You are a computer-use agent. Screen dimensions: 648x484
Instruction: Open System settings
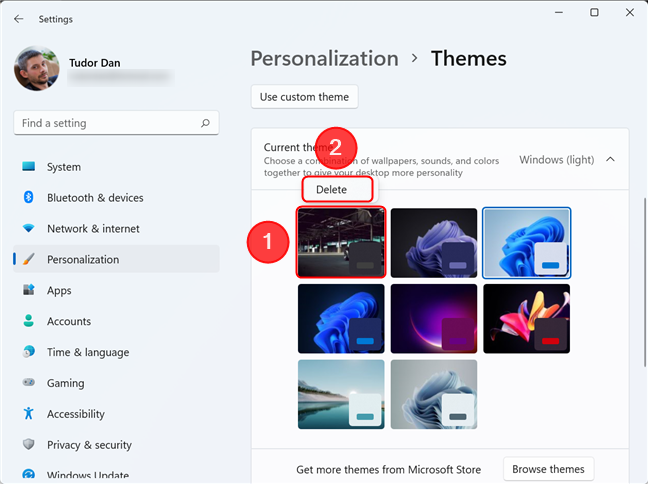pos(116,167)
